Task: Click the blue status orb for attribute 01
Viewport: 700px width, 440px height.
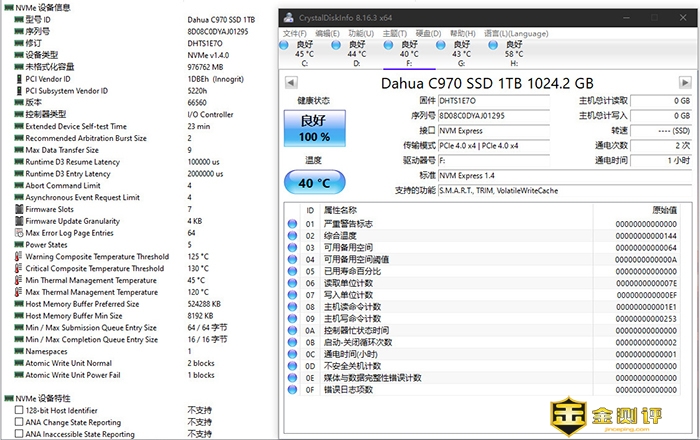Action: (292, 224)
